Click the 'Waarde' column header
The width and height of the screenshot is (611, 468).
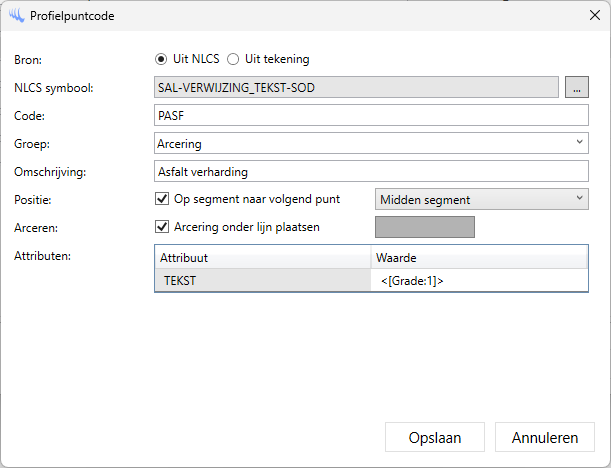click(478, 258)
